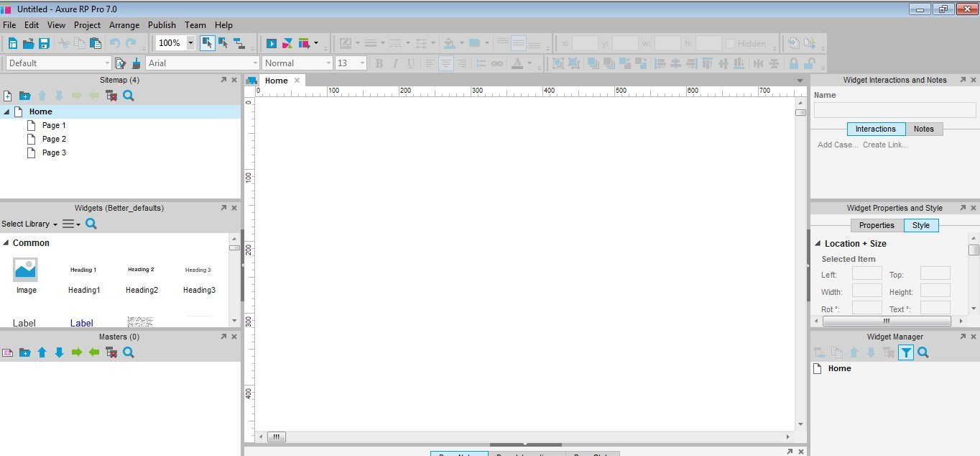Click the Create Link text
This screenshot has width=980, height=456.
pyautogui.click(x=885, y=145)
